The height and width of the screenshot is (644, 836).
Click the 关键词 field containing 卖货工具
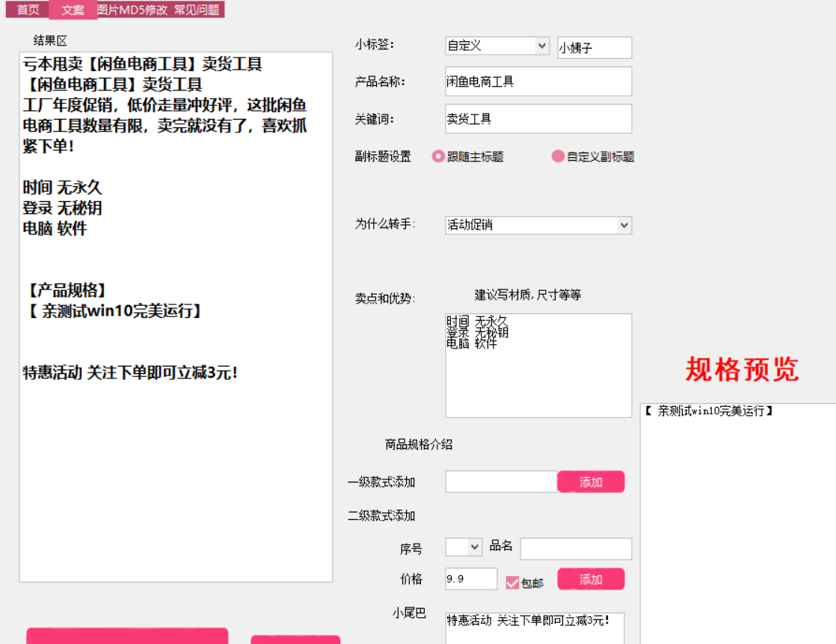(x=538, y=119)
